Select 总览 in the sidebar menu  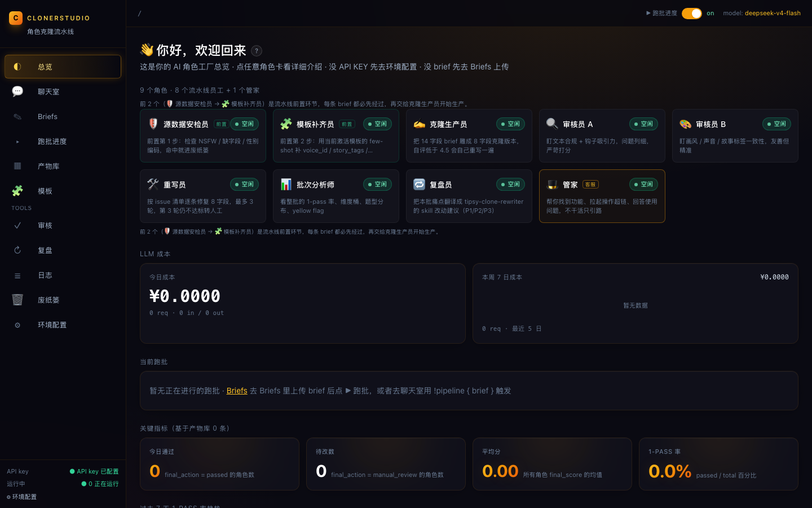[x=63, y=67]
